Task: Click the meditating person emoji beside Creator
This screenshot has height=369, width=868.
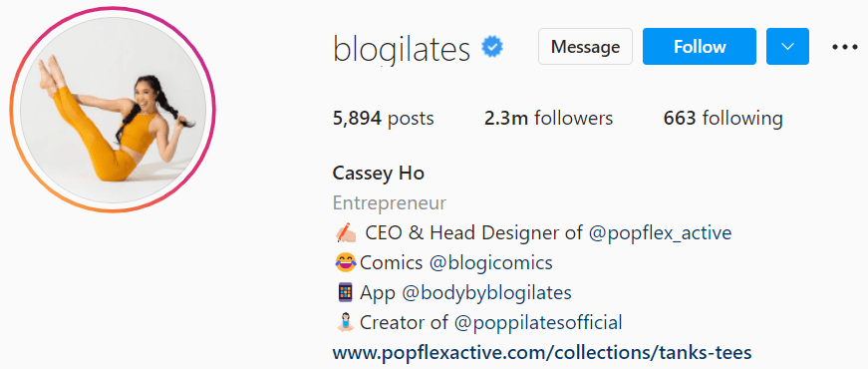Action: point(345,322)
